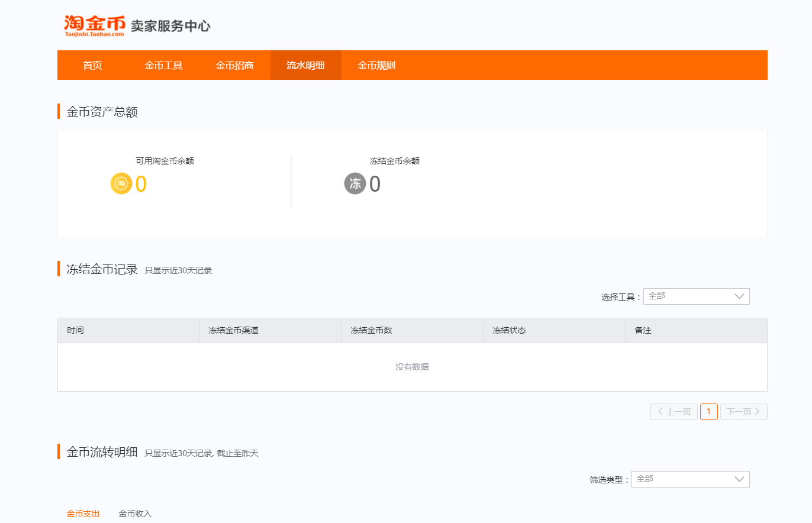Image resolution: width=812 pixels, height=523 pixels.
Task: Open the 筛选类型 dropdown
Action: tap(690, 479)
